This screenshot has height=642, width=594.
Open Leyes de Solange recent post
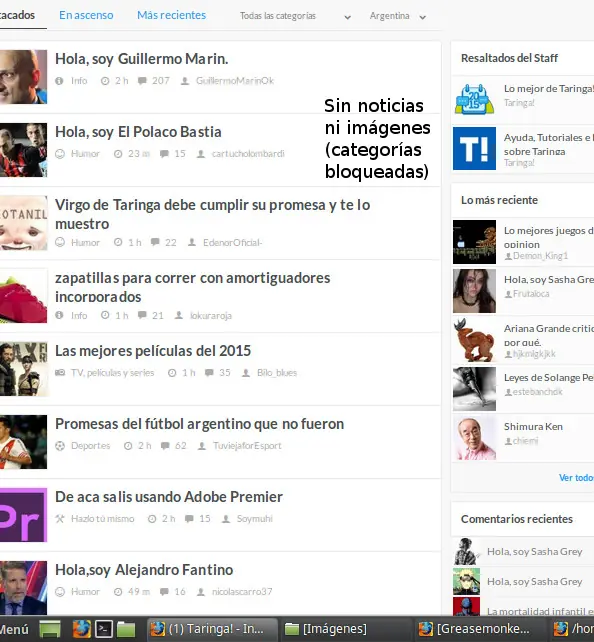[x=549, y=378]
